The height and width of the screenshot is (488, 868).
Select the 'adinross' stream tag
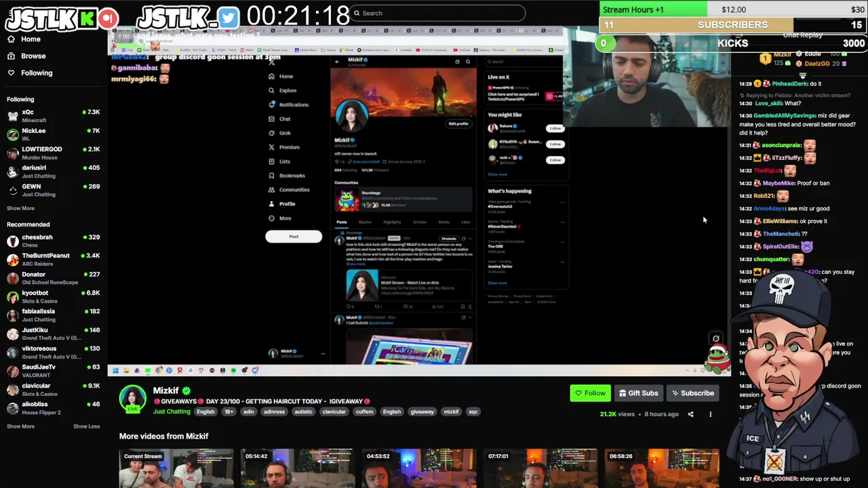pos(275,411)
